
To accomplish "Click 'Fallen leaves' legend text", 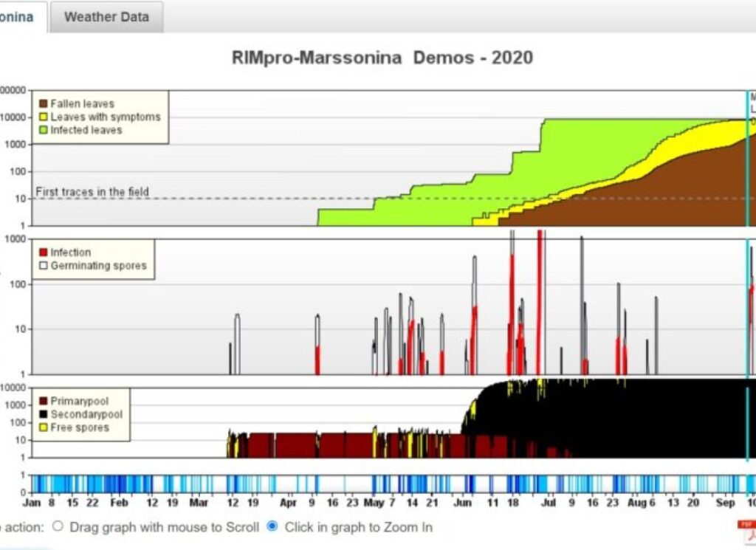I will [x=83, y=103].
